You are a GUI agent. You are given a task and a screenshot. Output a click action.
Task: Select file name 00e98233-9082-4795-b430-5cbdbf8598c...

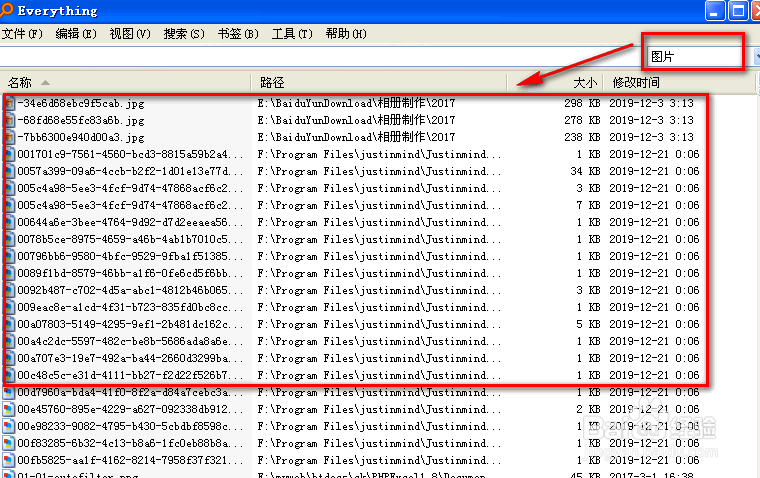(130, 427)
